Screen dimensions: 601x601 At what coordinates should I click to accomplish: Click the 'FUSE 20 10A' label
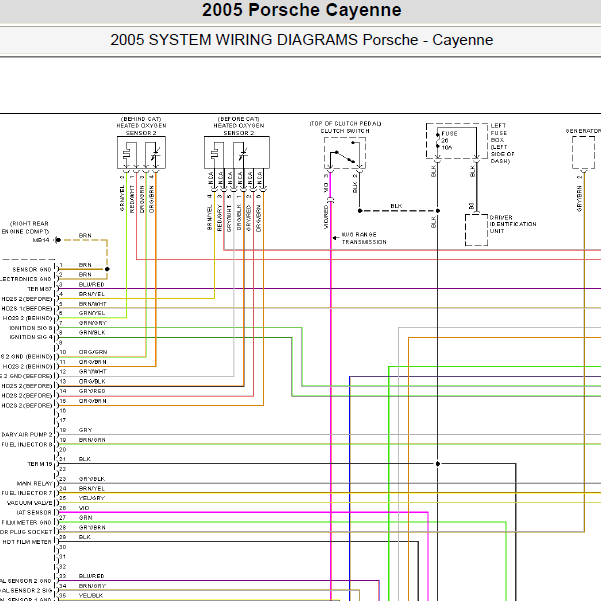(x=448, y=140)
